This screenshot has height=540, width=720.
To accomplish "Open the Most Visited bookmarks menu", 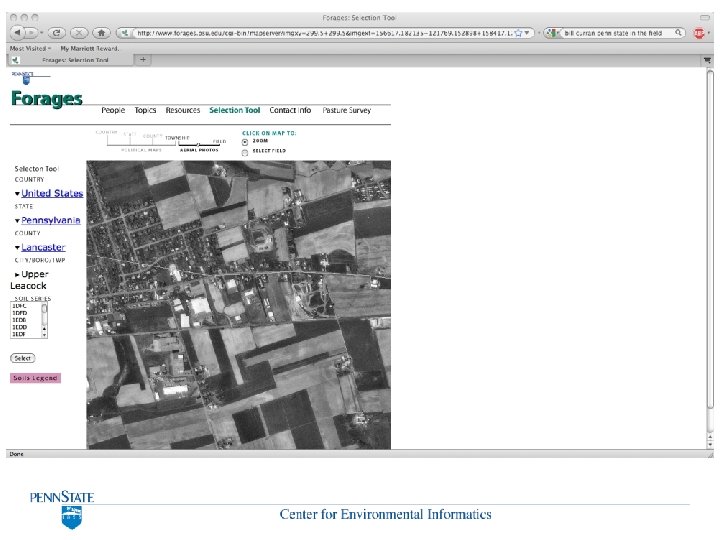I will pyautogui.click(x=30, y=48).
